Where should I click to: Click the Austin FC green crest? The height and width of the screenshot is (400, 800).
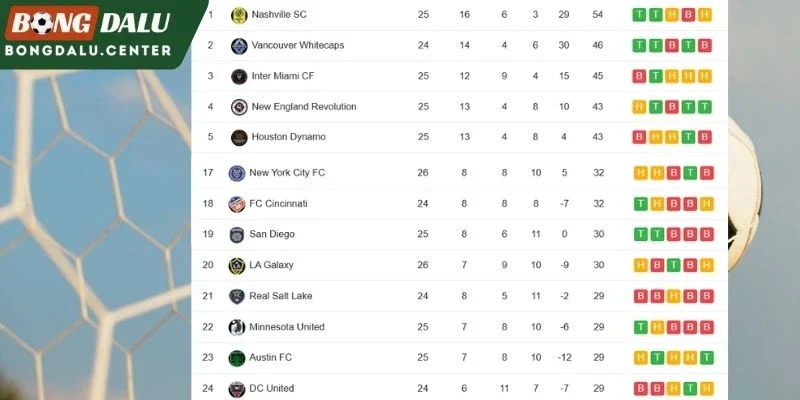tap(237, 358)
